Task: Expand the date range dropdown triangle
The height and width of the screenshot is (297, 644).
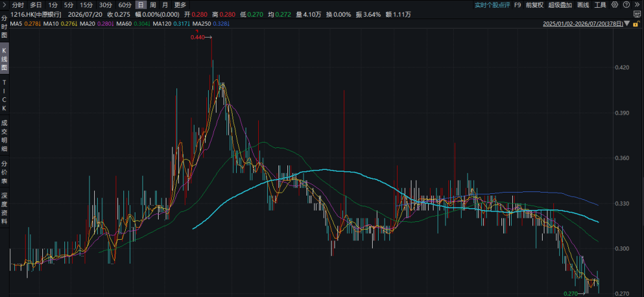Action: (626, 24)
